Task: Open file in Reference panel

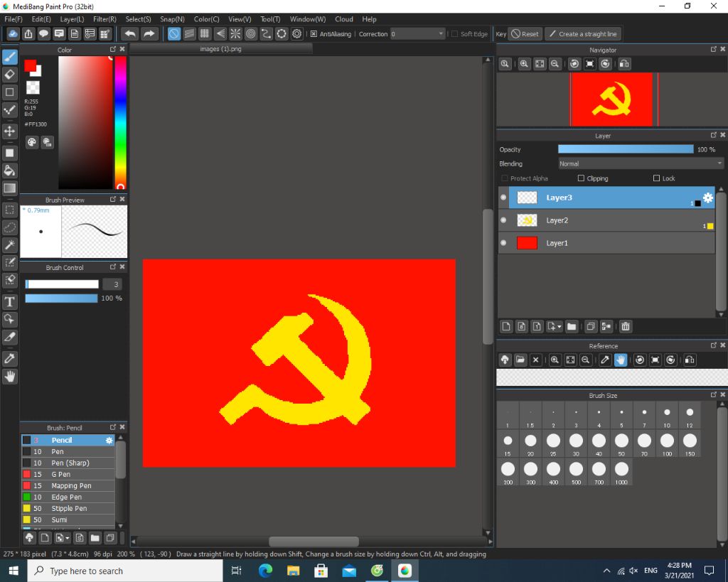Action: (520, 360)
